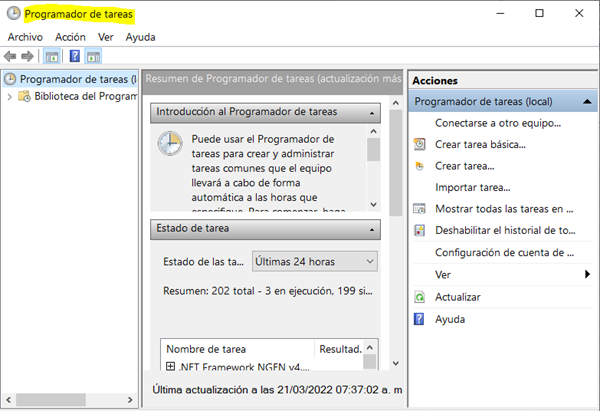
Task: Click the Deshabilitar historial icon
Action: (419, 230)
